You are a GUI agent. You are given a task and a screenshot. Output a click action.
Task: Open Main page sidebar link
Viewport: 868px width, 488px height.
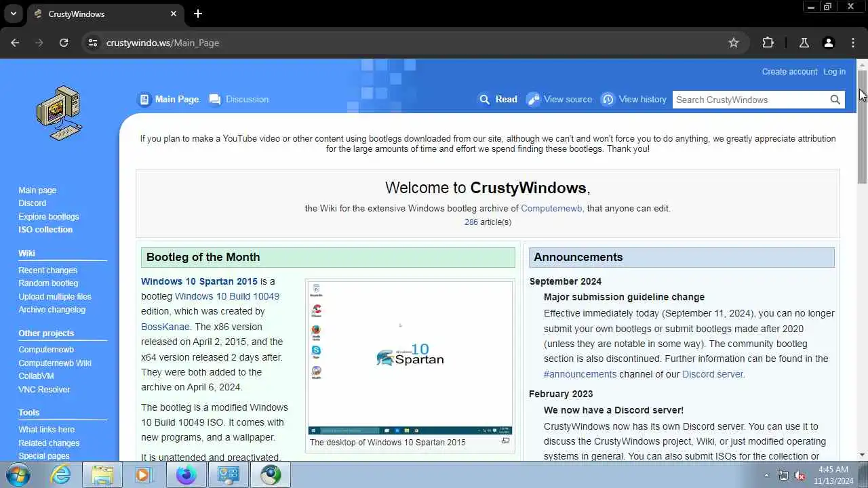(37, 190)
